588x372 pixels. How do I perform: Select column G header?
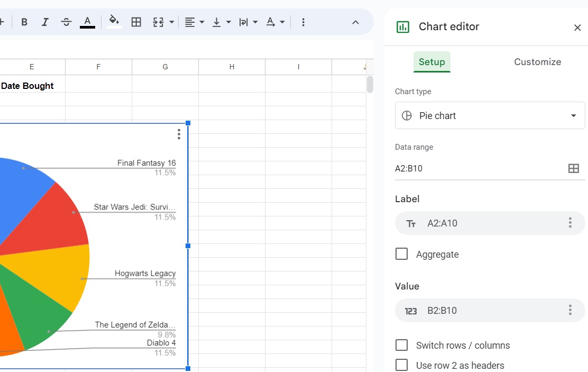click(165, 67)
